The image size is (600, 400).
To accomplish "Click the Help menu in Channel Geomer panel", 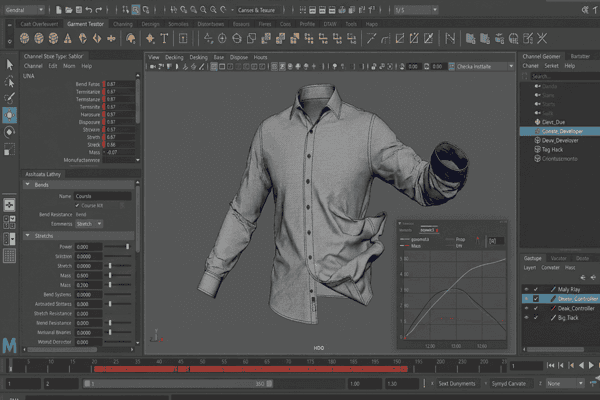I will click(x=569, y=66).
